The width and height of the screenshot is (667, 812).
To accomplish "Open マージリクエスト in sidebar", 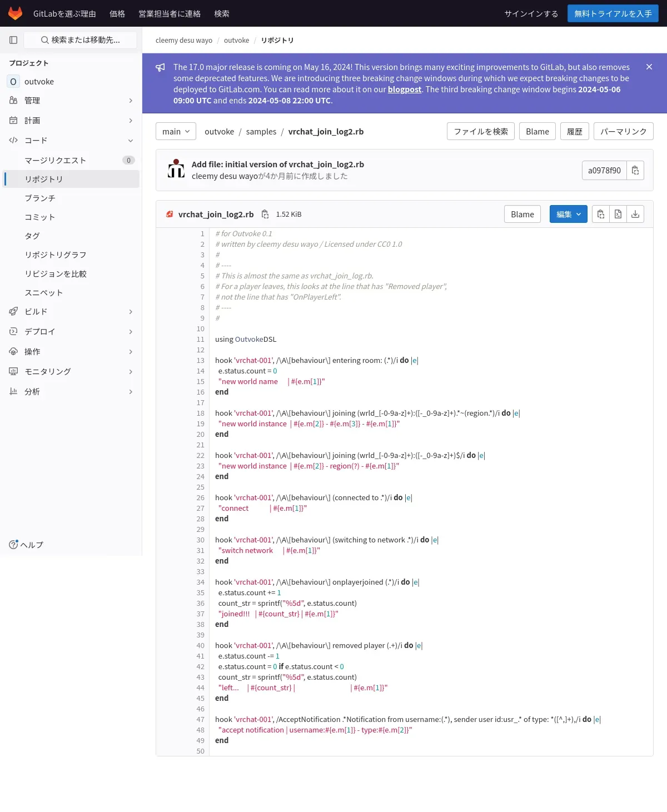I will (x=71, y=161).
